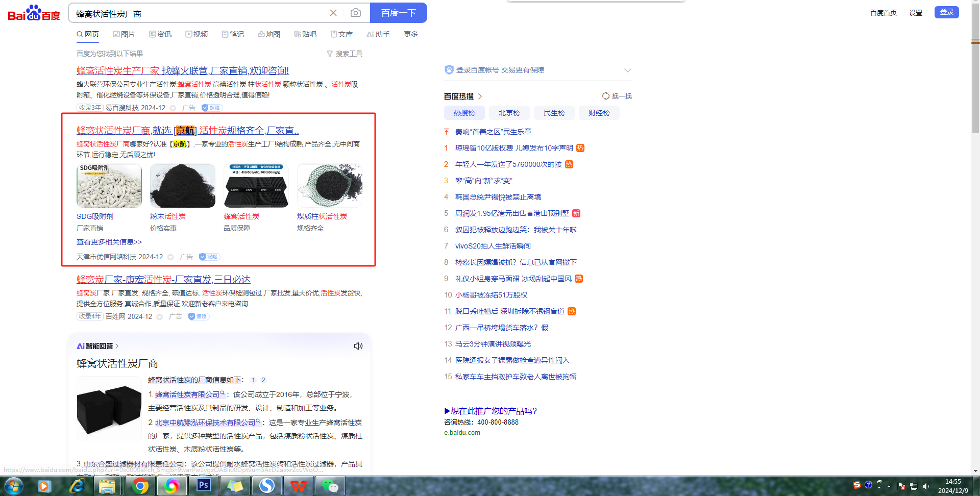Click the 保障 badge under the 易百搜科技 result
This screenshot has width=980, height=496.
pyautogui.click(x=211, y=108)
